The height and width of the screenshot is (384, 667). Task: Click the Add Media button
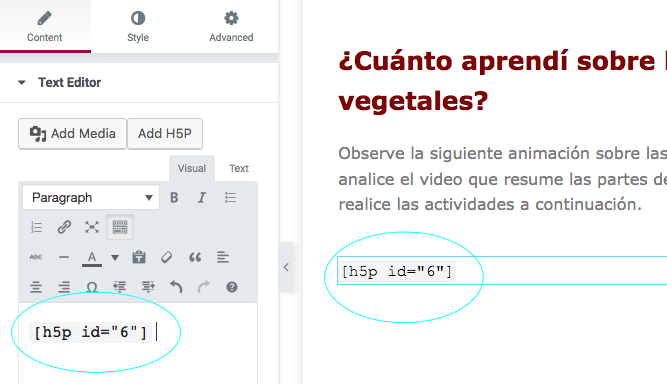(72, 134)
